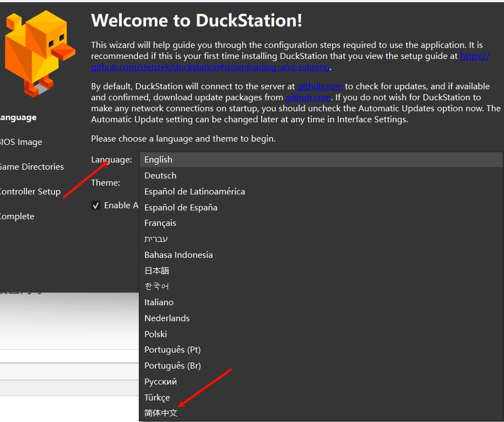Select the Hebrew language option
504x422 pixels.
[156, 239]
